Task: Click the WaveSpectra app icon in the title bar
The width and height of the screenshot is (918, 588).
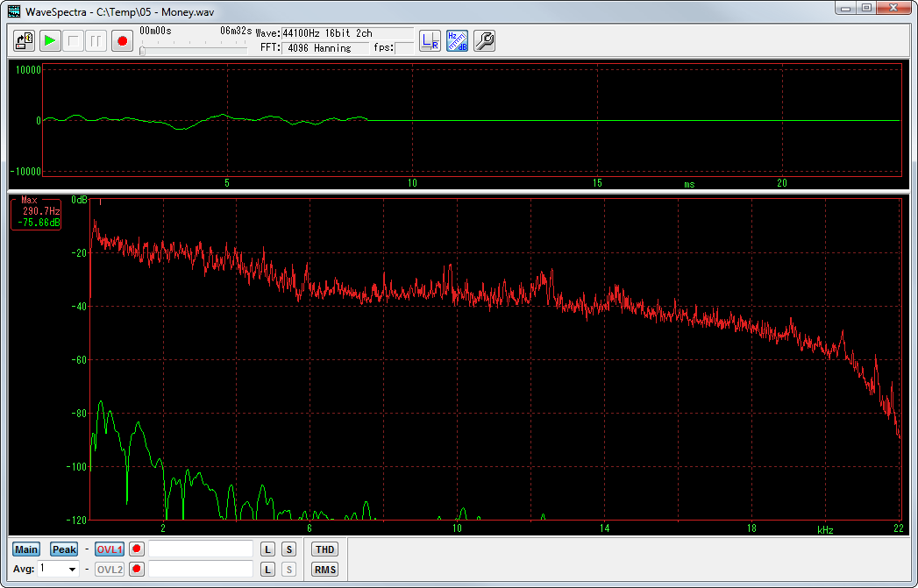Action: tap(14, 11)
